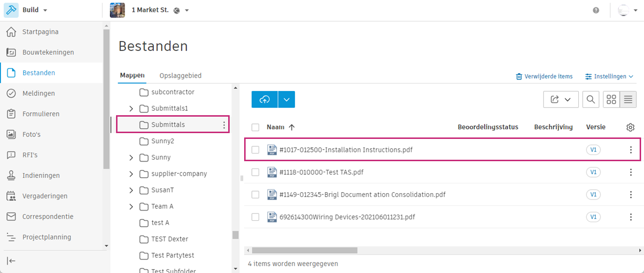Screen dimensions: 644x273
Task: Select the Test TAS.pdf checkbox
Action: [255, 172]
